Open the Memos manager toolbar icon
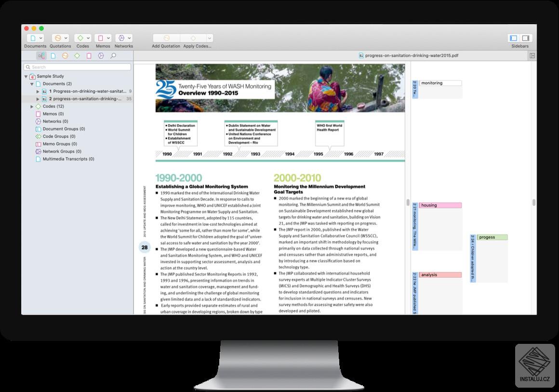The height and width of the screenshot is (392, 559). point(101,38)
